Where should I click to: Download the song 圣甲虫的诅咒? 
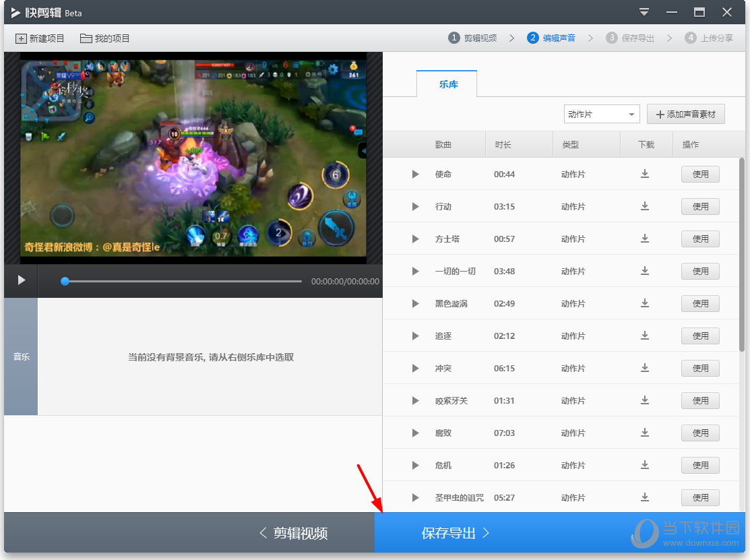pyautogui.click(x=645, y=497)
